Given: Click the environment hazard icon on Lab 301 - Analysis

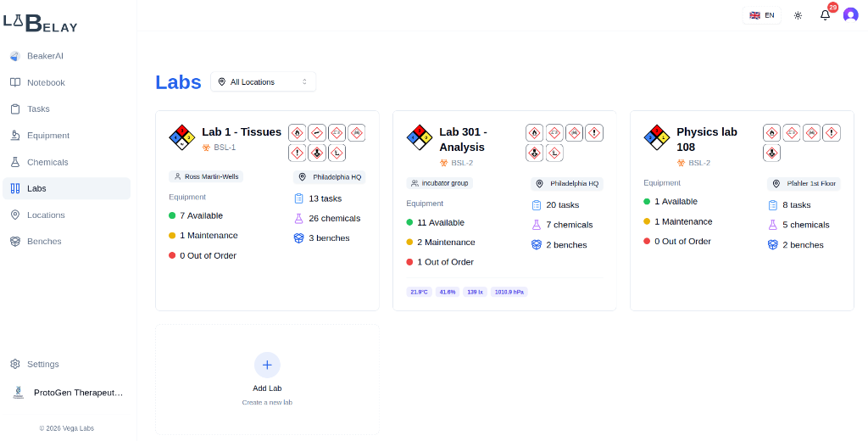Looking at the screenshot, I should click(x=554, y=153).
